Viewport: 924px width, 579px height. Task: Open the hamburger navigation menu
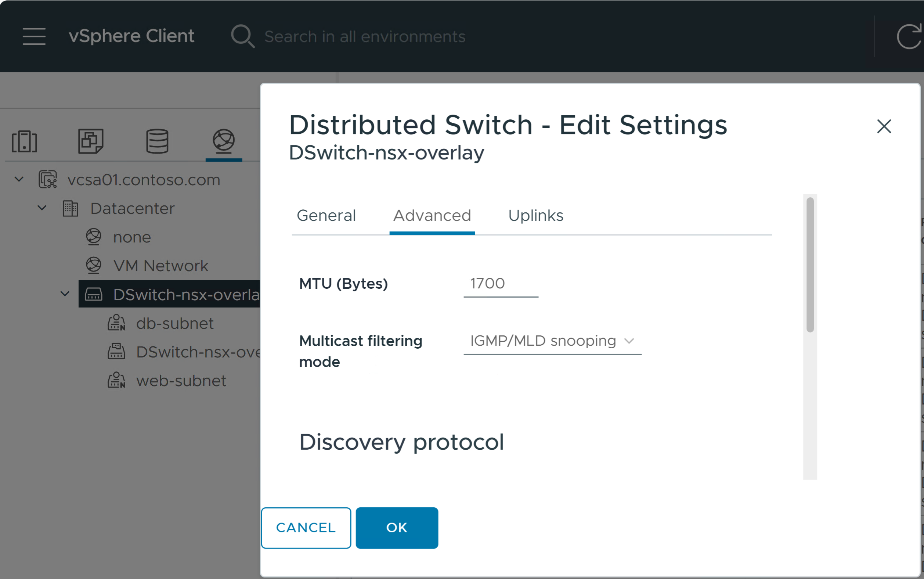(x=34, y=36)
